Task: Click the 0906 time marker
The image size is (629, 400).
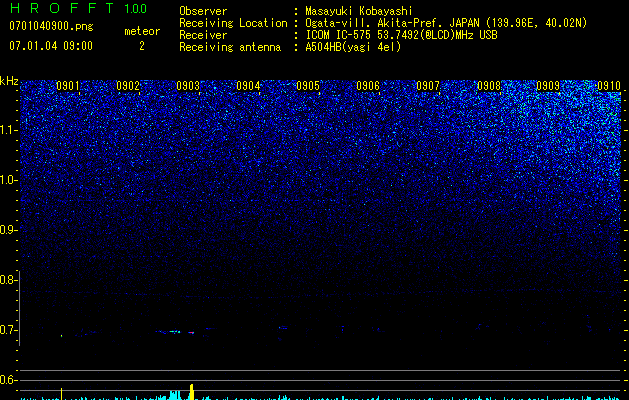Action: (368, 86)
